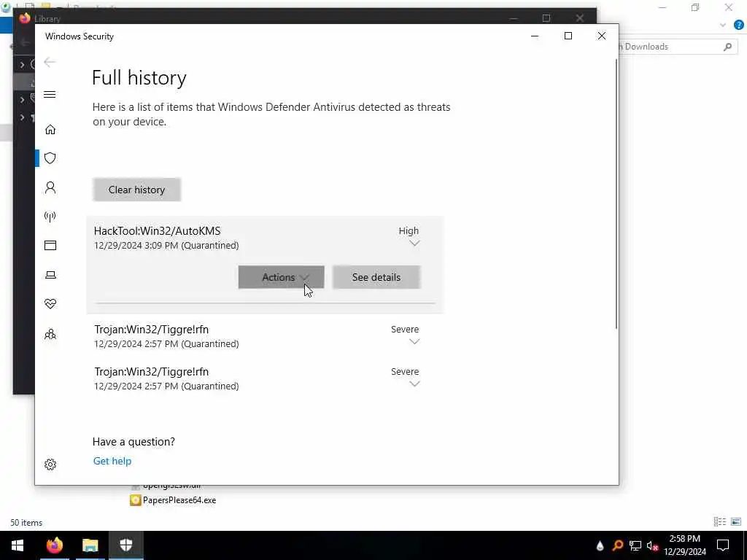747x560 pixels.
Task: Click Firefox icon in Library title bar
Action: [25, 18]
